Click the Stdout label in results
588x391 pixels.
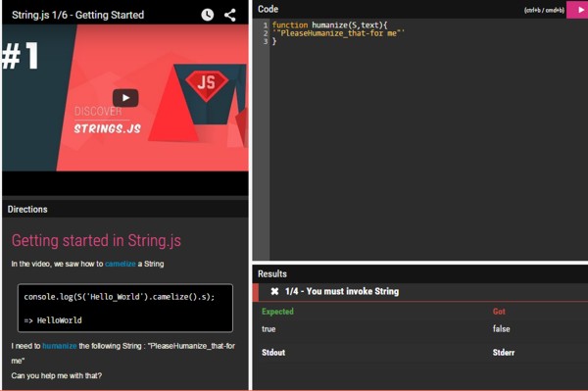click(273, 353)
